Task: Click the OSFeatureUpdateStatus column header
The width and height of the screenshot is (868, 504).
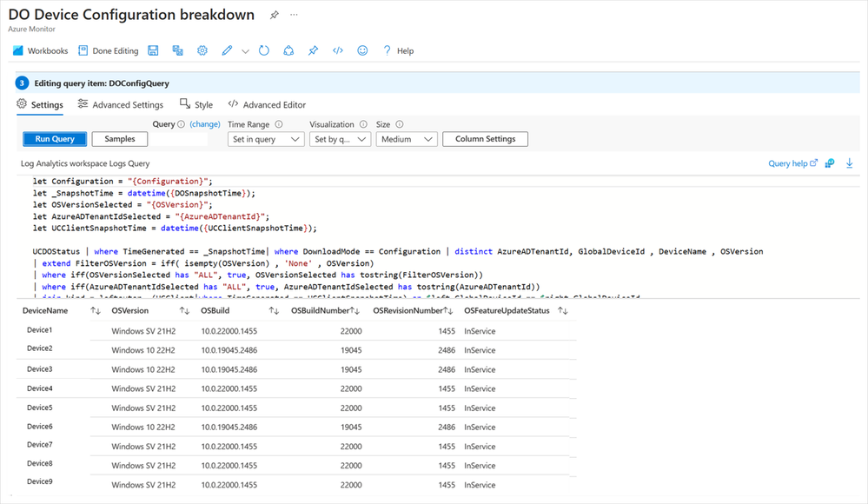Action: [507, 311]
